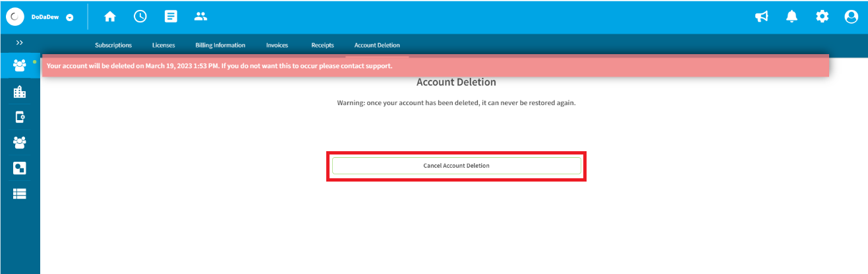Expand the sidebar with double chevron
This screenshot has height=274, width=868.
point(20,43)
